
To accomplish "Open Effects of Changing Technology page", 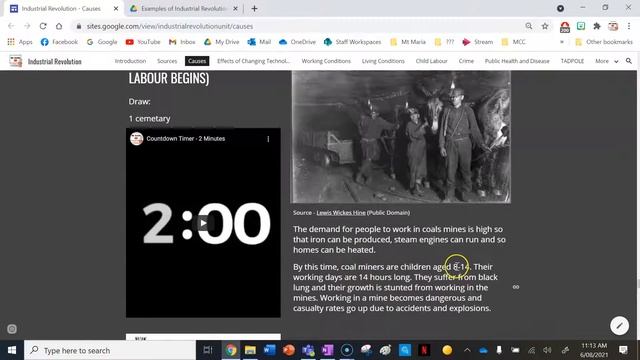I will (253, 61).
